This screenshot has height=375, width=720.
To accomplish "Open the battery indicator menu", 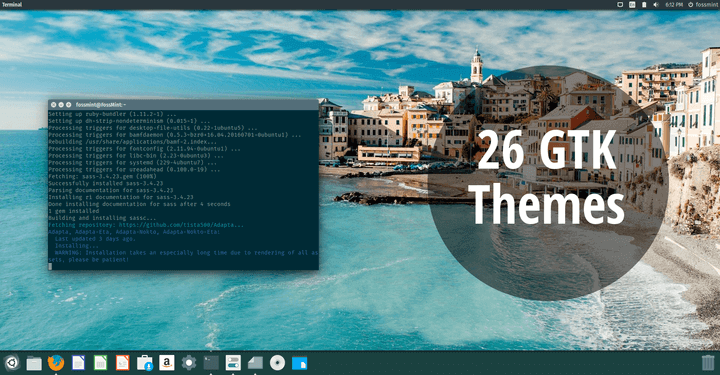I will [644, 5].
